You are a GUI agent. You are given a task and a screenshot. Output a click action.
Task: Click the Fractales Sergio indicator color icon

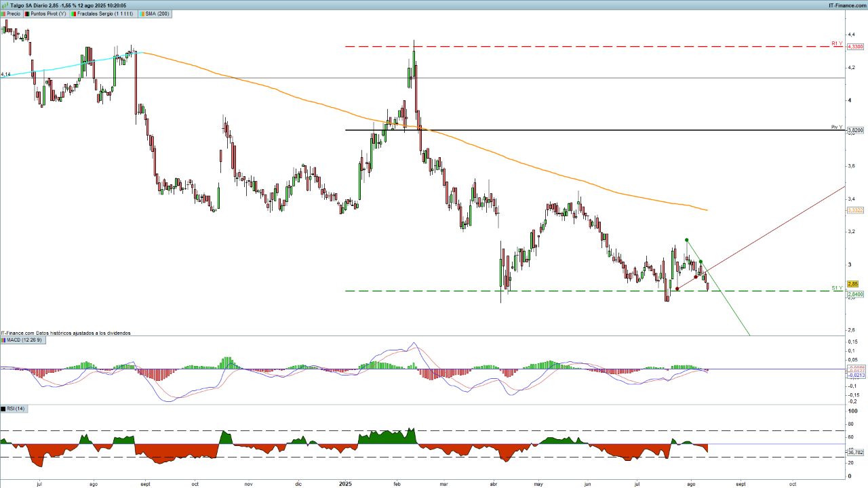click(73, 14)
